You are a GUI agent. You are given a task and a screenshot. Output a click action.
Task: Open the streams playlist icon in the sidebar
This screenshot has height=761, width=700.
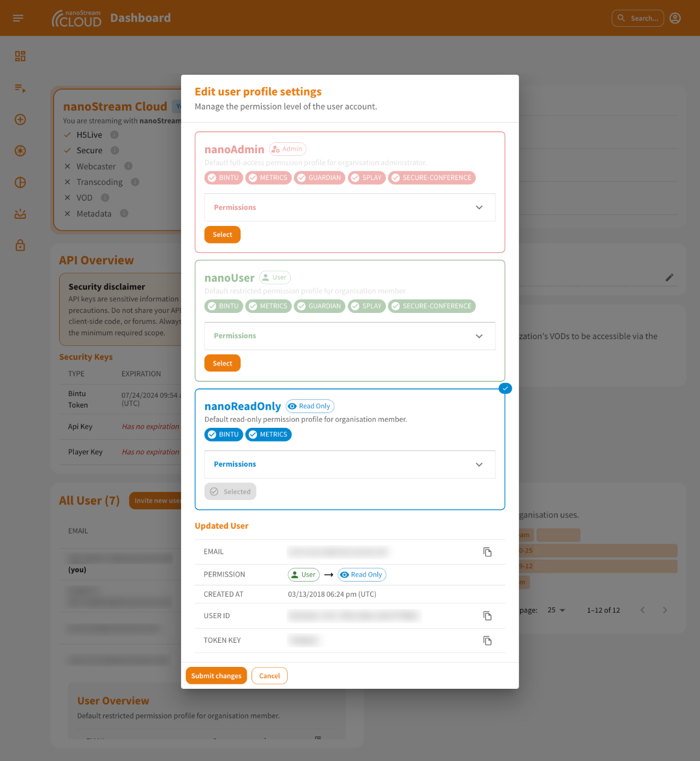point(20,88)
